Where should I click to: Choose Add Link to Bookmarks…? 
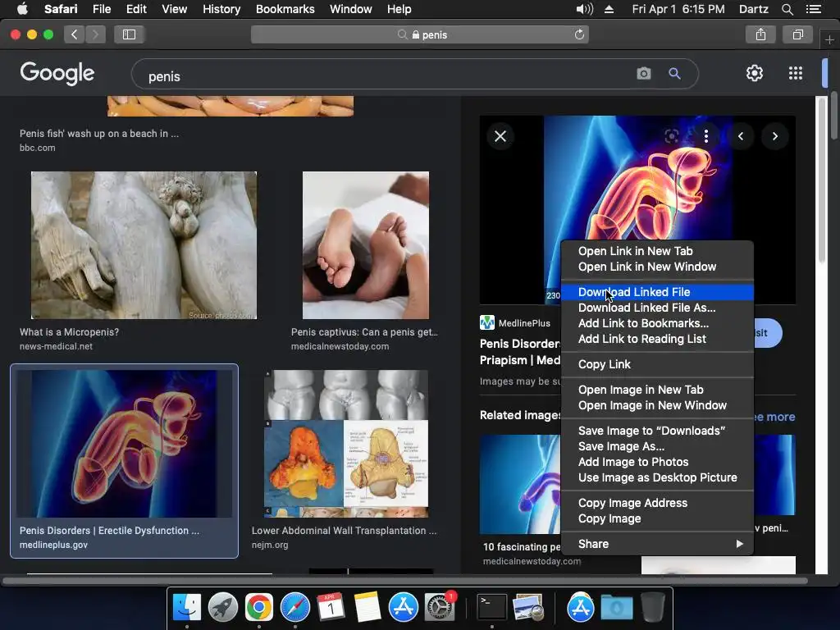click(657, 323)
